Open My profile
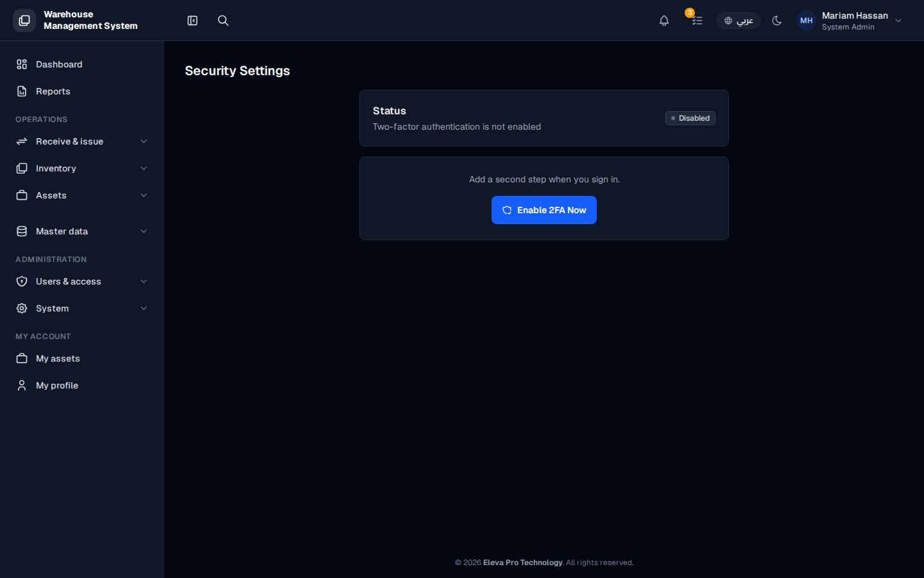The width and height of the screenshot is (924, 578). tap(82, 385)
